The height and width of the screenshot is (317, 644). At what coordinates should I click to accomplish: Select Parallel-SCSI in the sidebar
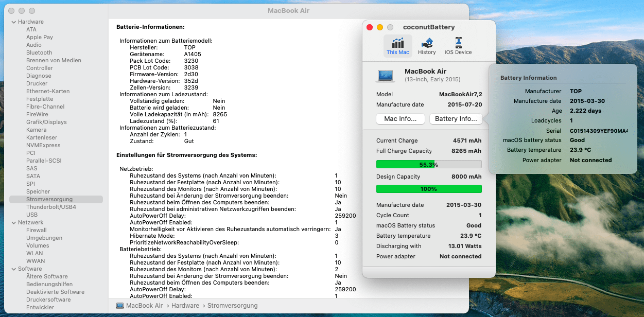(44, 161)
